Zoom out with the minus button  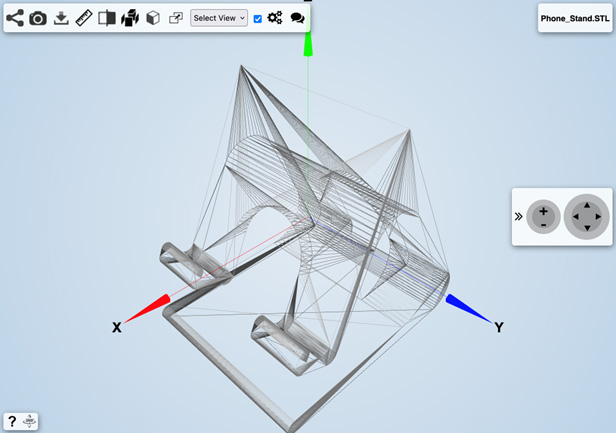(543, 224)
